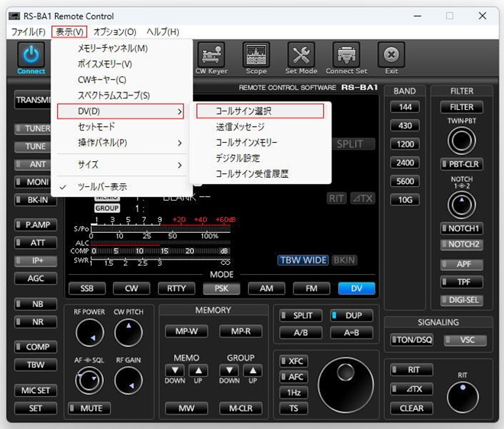Toggle the ツールバー表示 checkmark item

(102, 187)
